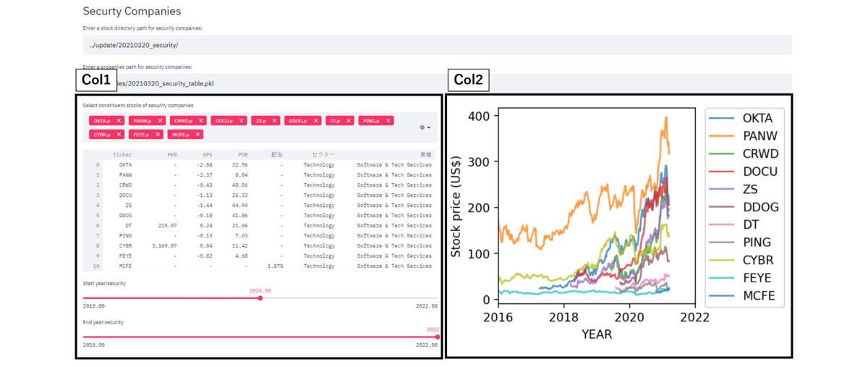The width and height of the screenshot is (868, 367).
Task: Select the ZS ticker cell
Action: click(128, 206)
